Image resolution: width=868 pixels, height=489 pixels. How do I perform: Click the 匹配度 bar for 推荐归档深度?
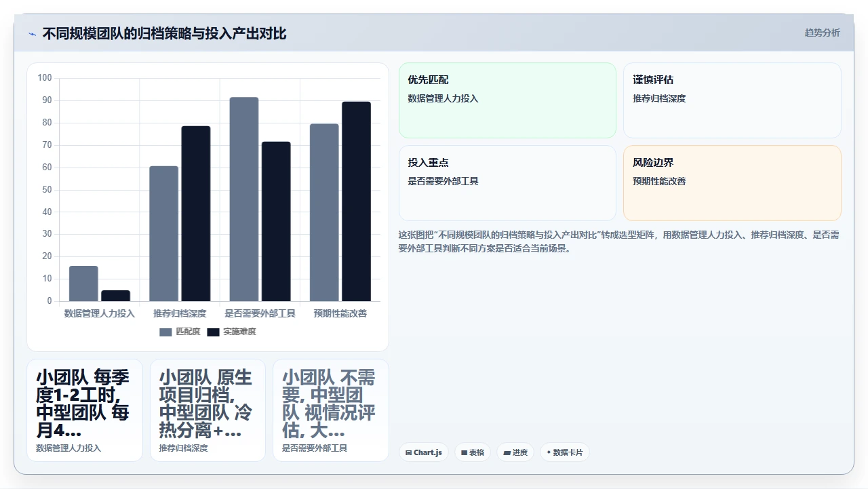point(164,233)
